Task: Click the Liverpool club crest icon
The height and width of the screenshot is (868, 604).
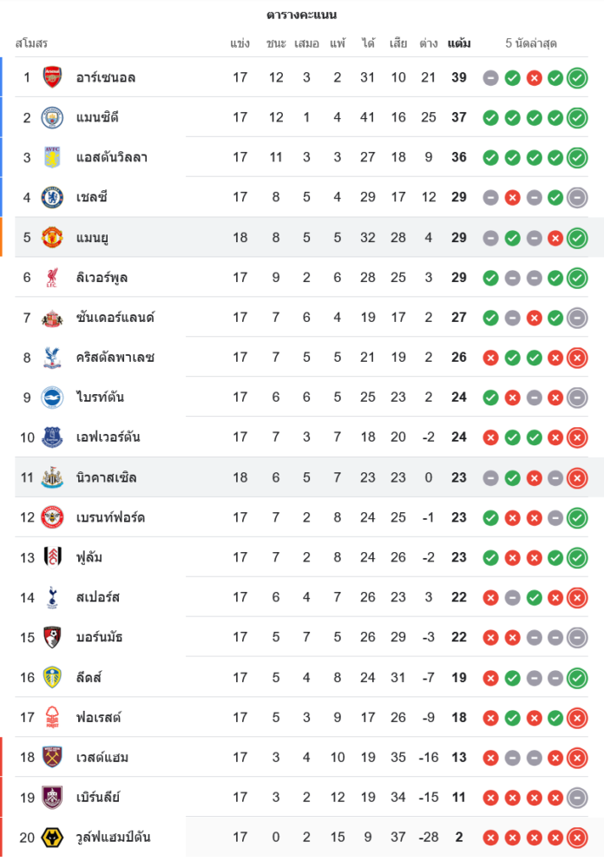Action: (53, 278)
